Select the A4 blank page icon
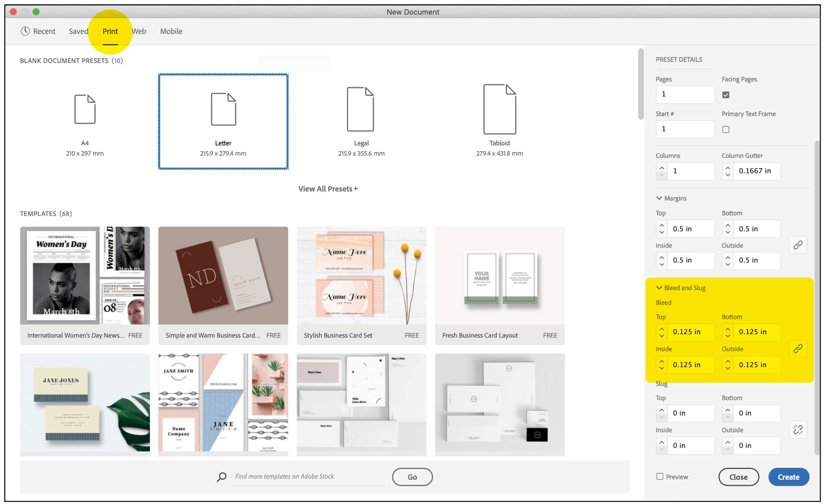This screenshot has height=504, width=824. (x=85, y=109)
